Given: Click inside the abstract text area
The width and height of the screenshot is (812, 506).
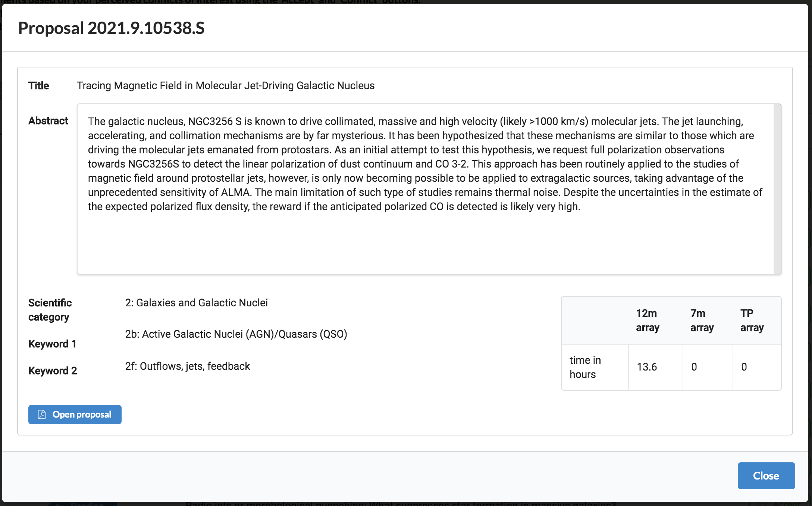Looking at the screenshot, I should [x=425, y=239].
